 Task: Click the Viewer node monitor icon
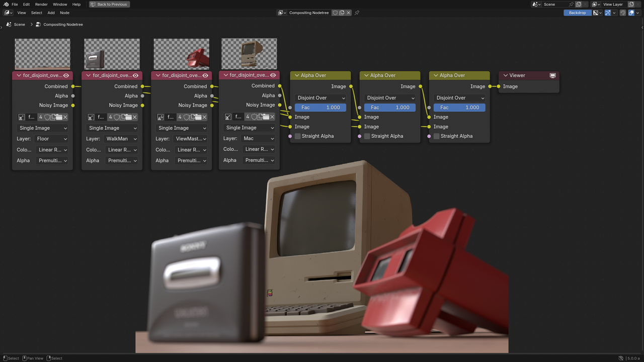tap(552, 75)
